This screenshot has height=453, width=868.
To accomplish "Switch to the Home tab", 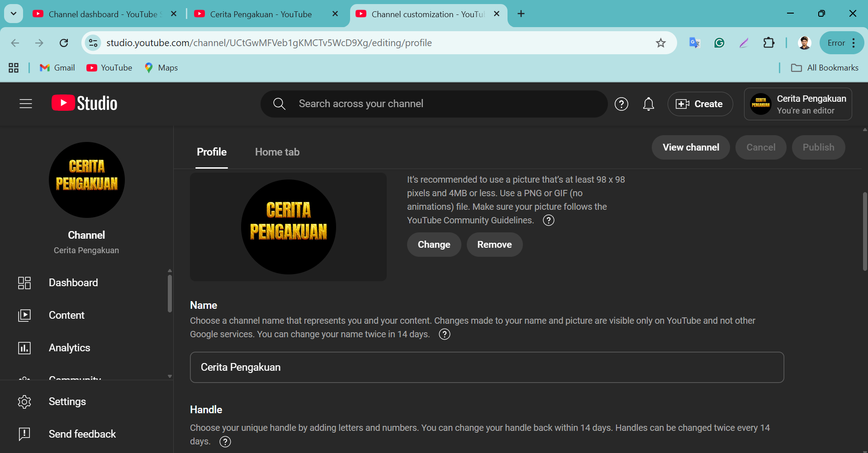I will (277, 152).
